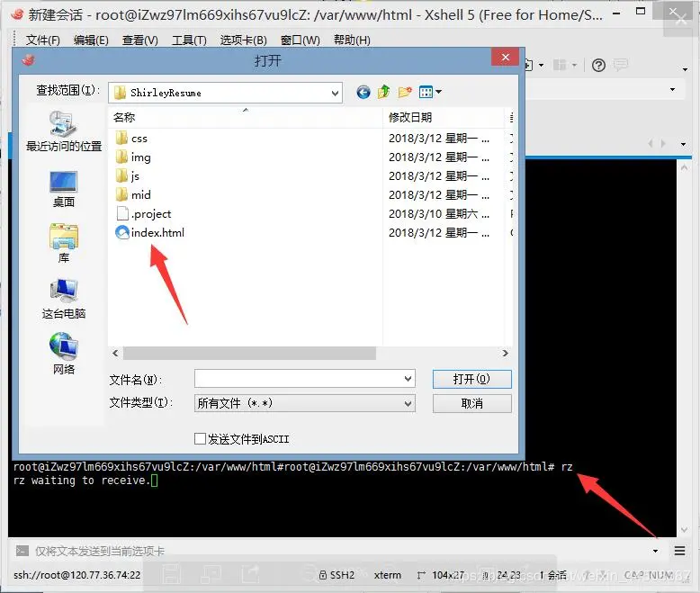Click the compose bar icon at bottom left

click(22, 551)
